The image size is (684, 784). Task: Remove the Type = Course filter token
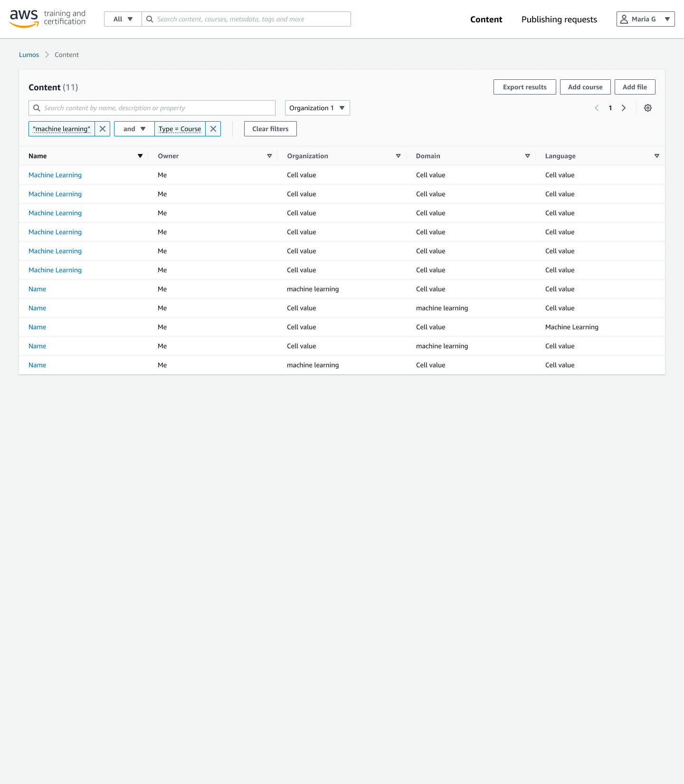[x=213, y=129]
